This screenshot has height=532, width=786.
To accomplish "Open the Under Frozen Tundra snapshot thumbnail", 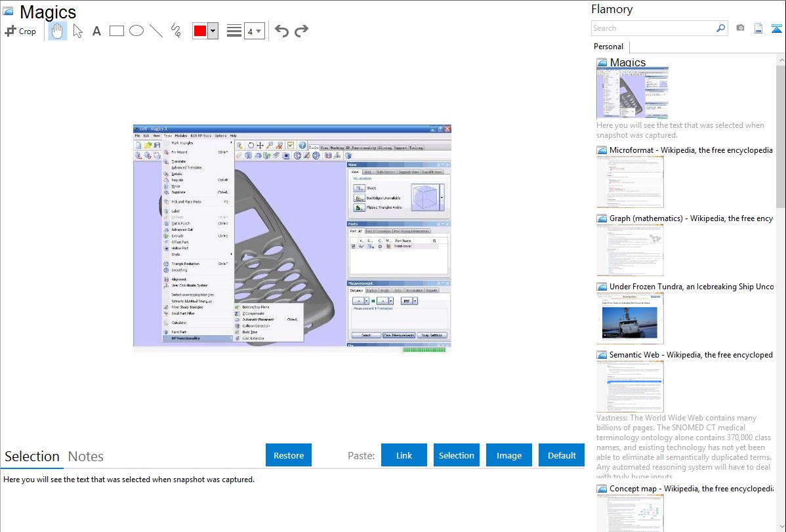I will [630, 318].
